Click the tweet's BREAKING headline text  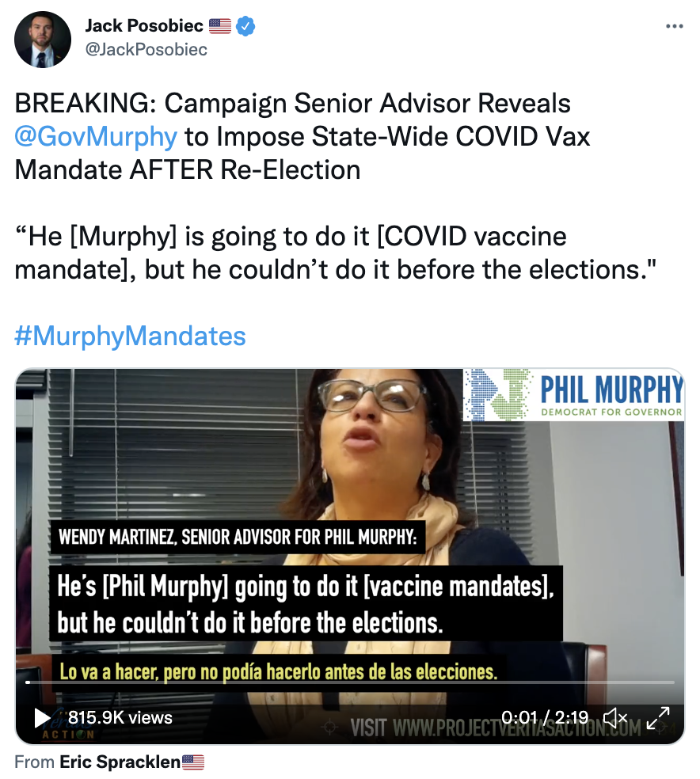point(302,137)
